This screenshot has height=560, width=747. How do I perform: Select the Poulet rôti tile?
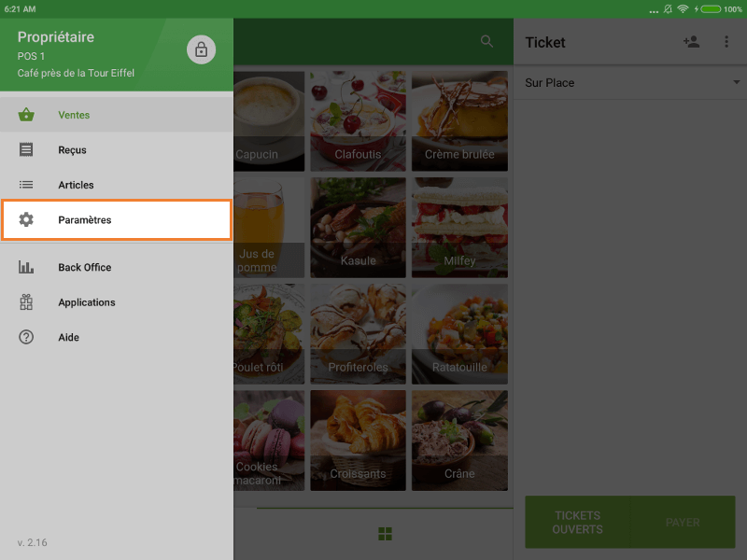tap(269, 334)
